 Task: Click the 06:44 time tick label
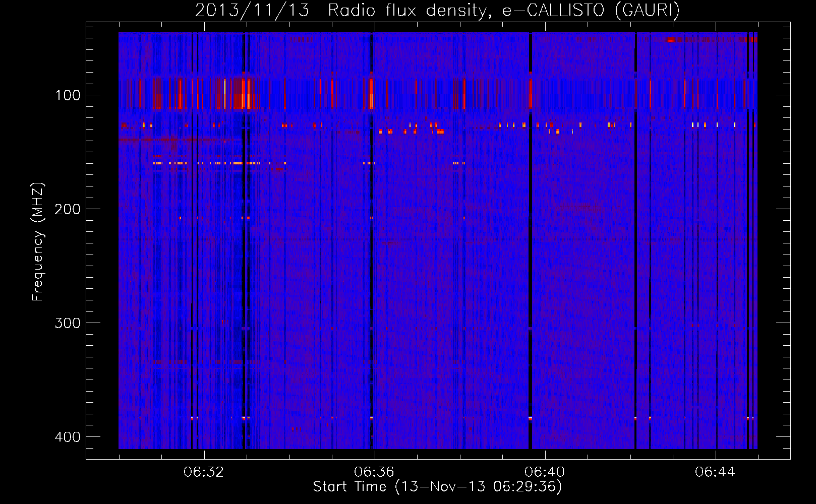(715, 472)
